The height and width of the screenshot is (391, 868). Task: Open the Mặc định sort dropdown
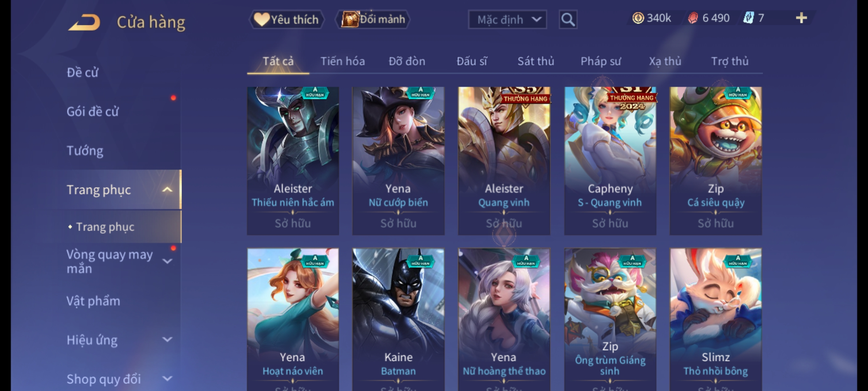point(507,20)
